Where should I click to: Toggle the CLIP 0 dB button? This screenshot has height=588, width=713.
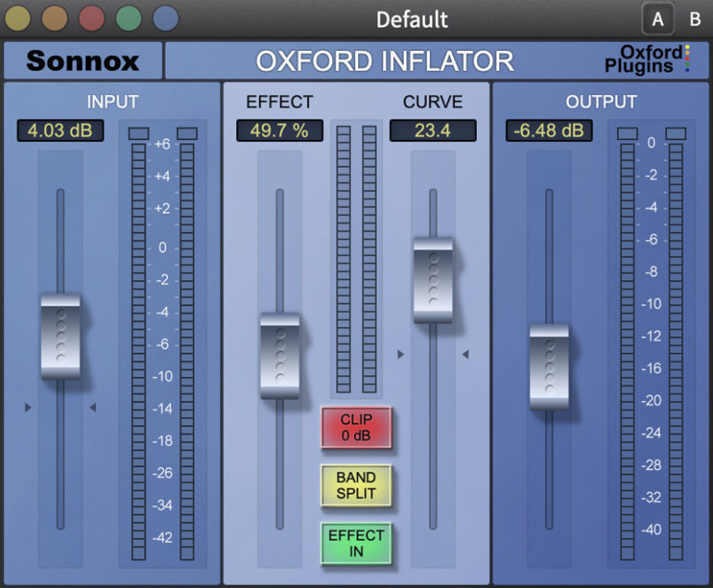coord(356,427)
